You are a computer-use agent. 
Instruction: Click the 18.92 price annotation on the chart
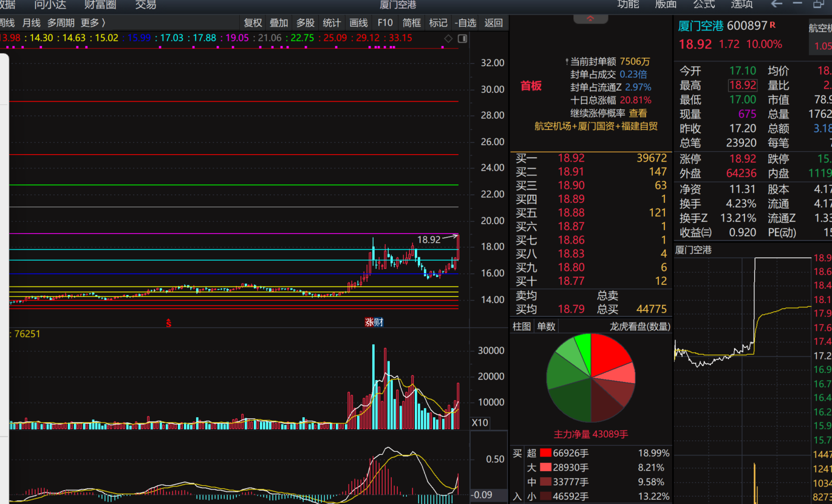pos(429,240)
